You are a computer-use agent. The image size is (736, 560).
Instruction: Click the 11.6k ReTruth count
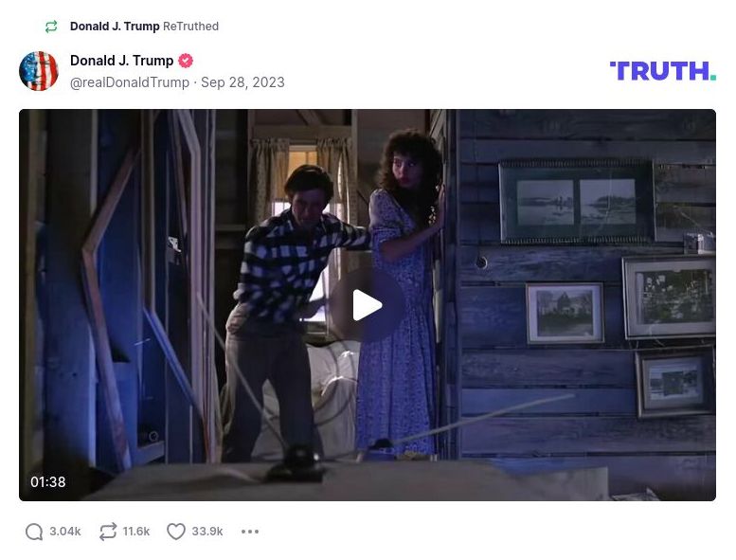coord(136,532)
